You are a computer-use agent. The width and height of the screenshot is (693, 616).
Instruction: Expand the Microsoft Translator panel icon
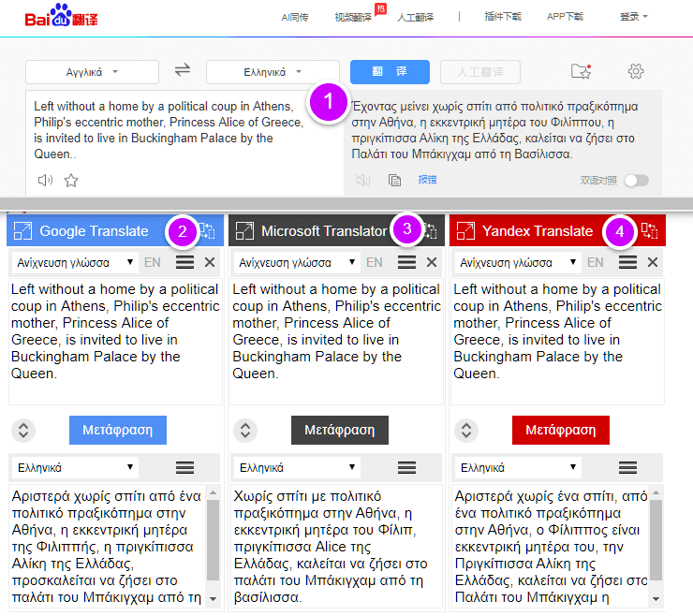[244, 230]
